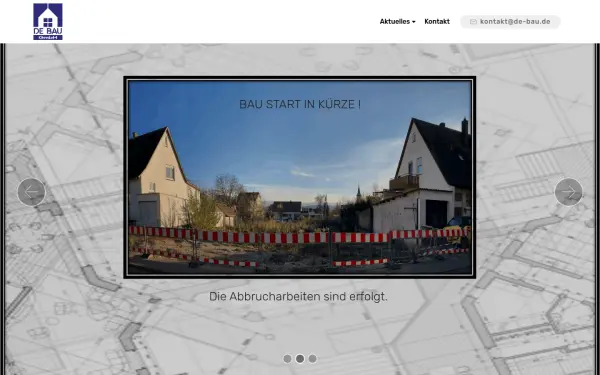Select the third slider pagination dot
This screenshot has width=600, height=375.
point(313,359)
